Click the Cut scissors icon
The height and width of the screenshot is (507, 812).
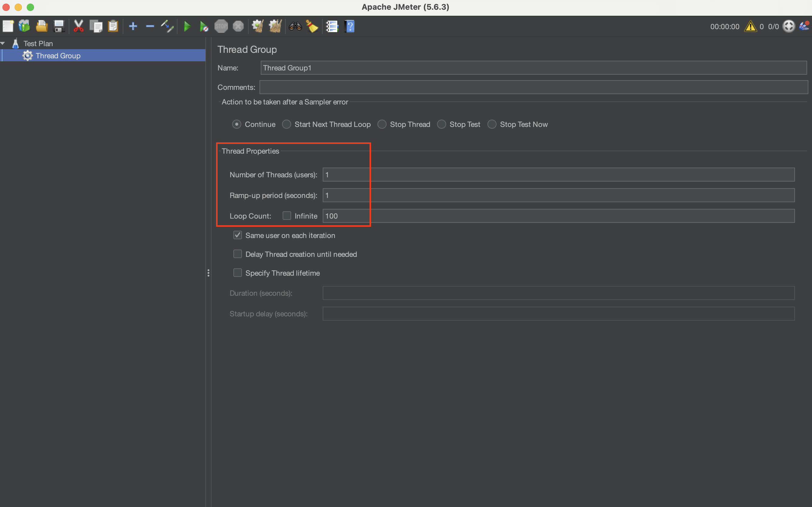click(78, 26)
